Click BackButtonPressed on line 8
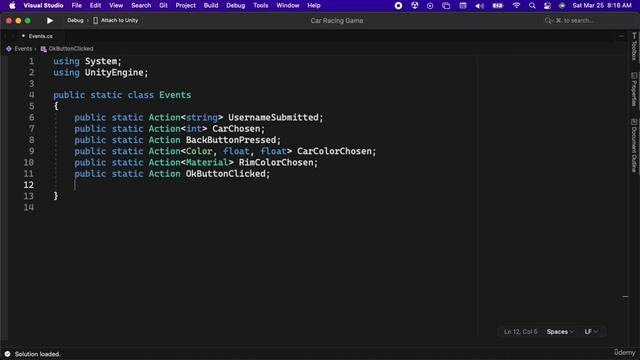This screenshot has width=640, height=360. [231, 140]
